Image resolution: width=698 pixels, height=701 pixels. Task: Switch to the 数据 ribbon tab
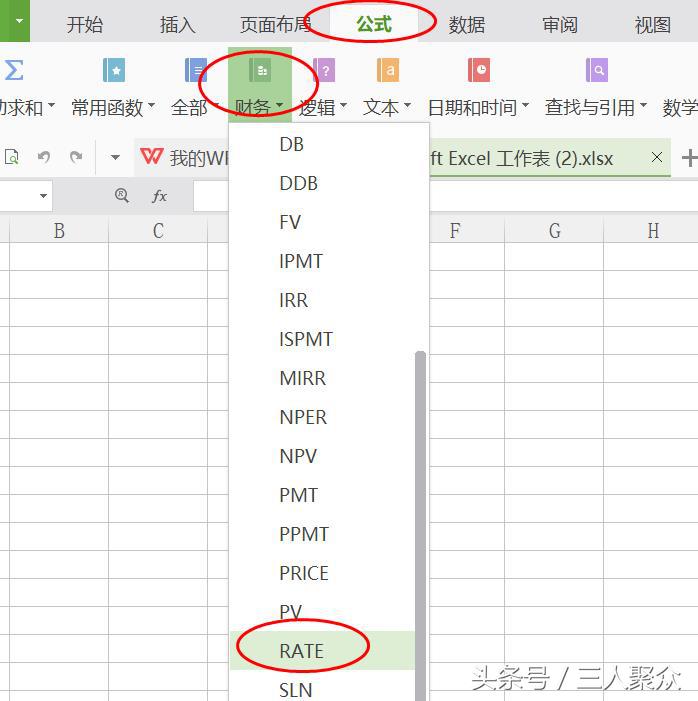[x=467, y=24]
